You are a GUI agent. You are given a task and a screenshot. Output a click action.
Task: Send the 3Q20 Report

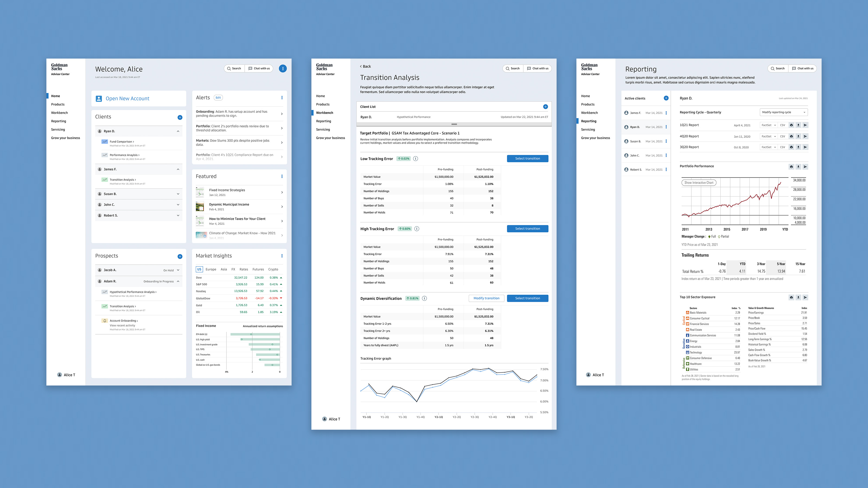pyautogui.click(x=805, y=147)
